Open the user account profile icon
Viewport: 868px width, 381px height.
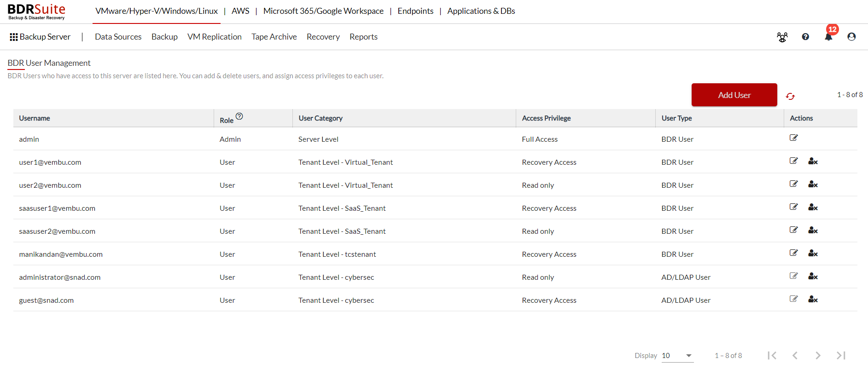[x=851, y=37]
